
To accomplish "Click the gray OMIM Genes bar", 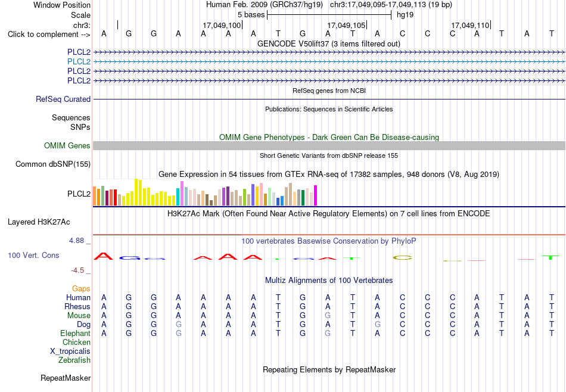I will (329, 146).
